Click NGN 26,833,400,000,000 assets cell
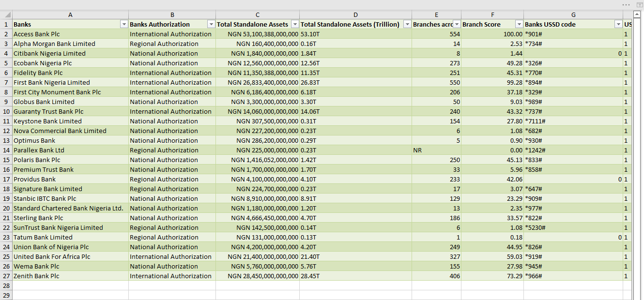 coord(258,82)
